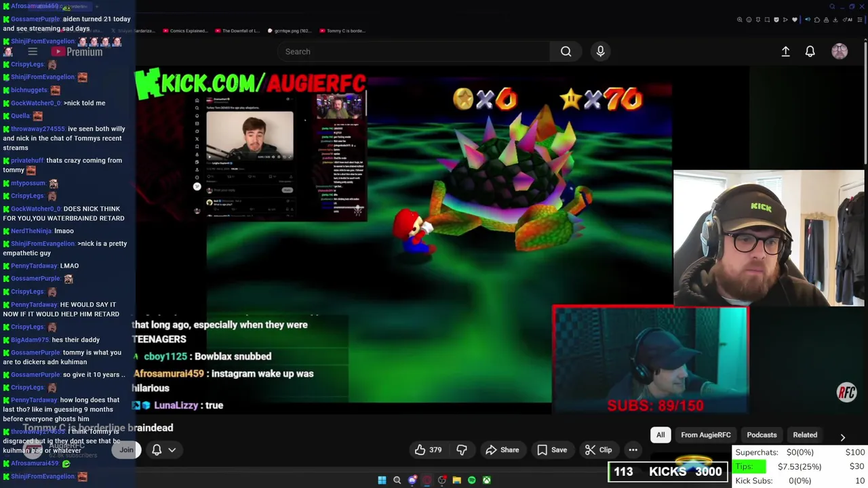Open browser easy setup sliders menu
The width and height of the screenshot is (868, 488).
(x=860, y=20)
